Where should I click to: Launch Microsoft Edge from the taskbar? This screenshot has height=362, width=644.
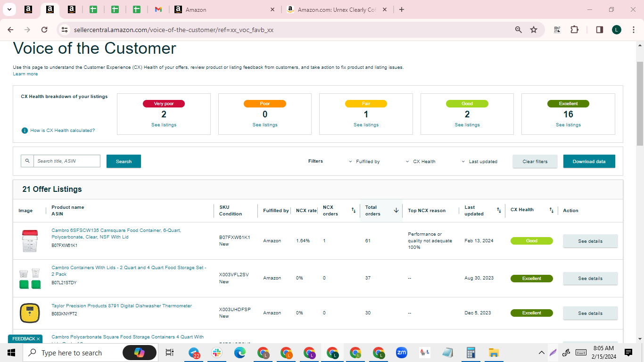[240, 353]
